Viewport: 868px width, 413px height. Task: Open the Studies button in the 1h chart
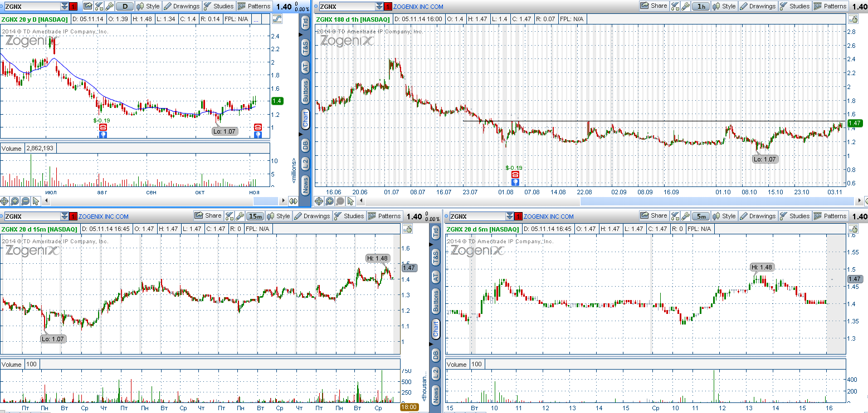[x=794, y=6]
